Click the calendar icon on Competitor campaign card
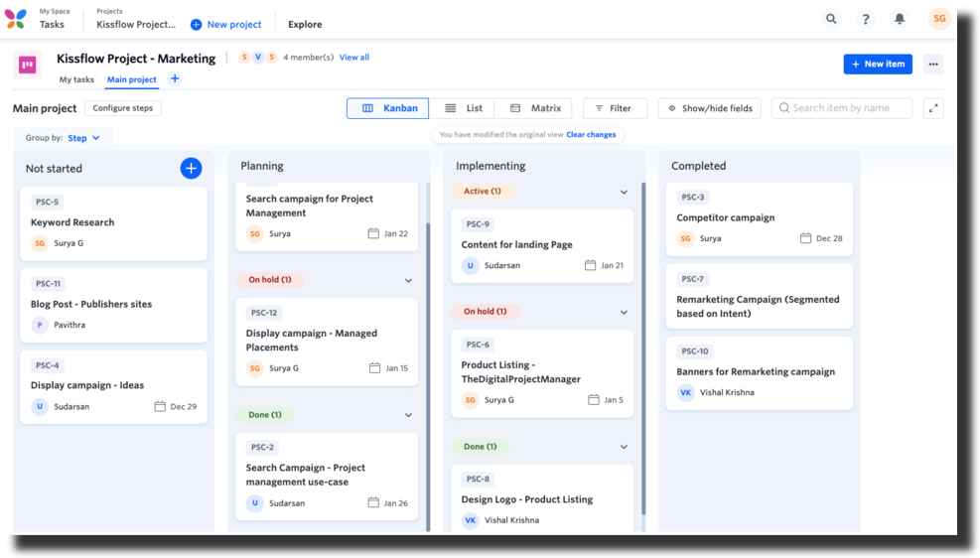 [805, 238]
